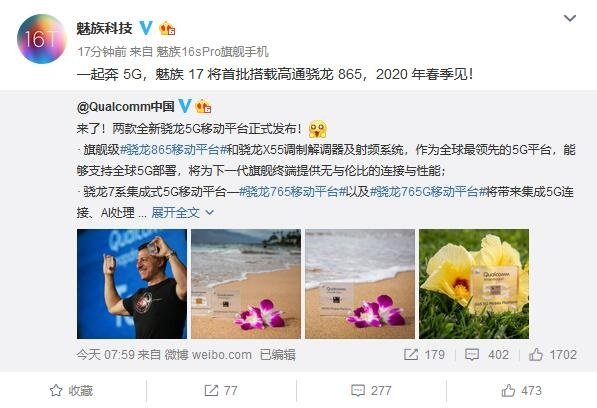
Task: Click the repost icon showing 179
Action: [411, 355]
